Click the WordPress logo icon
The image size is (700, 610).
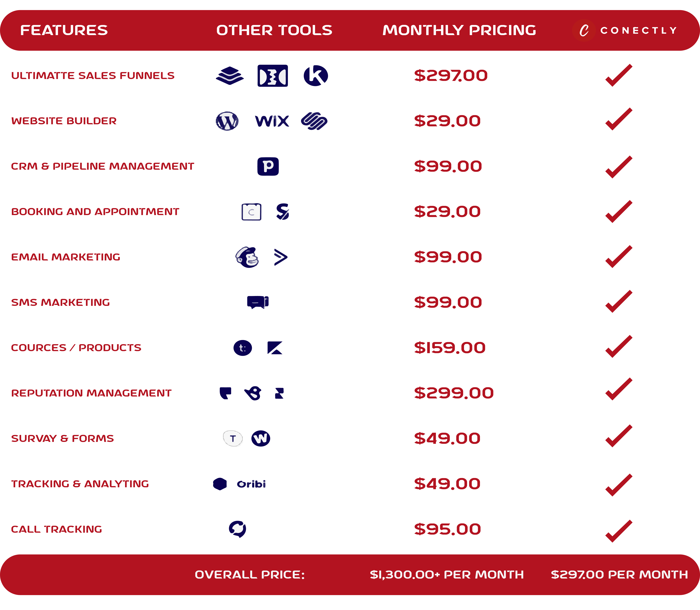(x=227, y=121)
